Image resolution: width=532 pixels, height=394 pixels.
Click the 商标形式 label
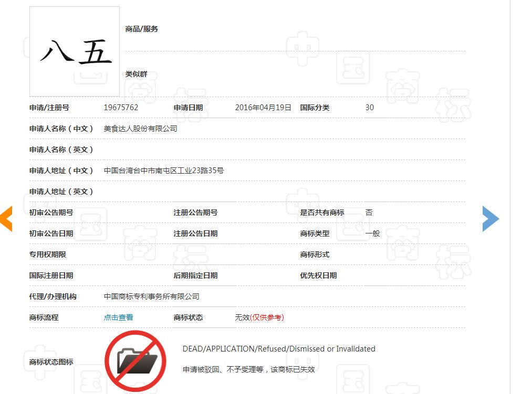click(315, 254)
